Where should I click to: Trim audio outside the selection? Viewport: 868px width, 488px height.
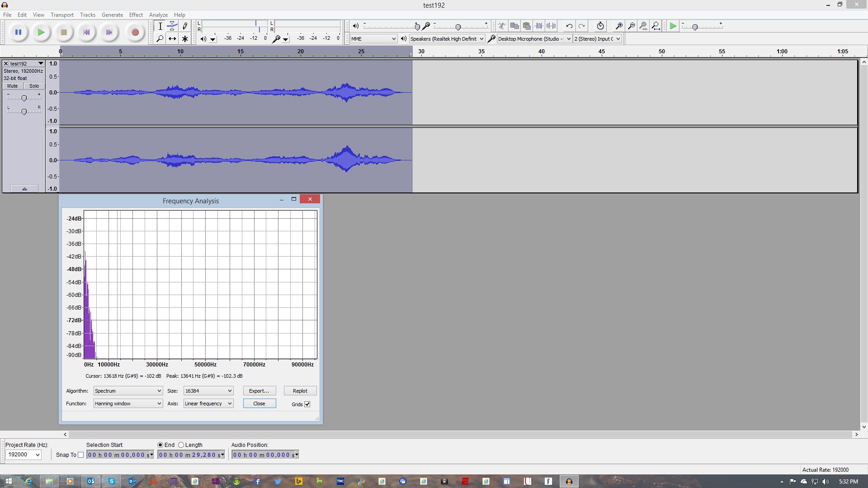click(539, 26)
